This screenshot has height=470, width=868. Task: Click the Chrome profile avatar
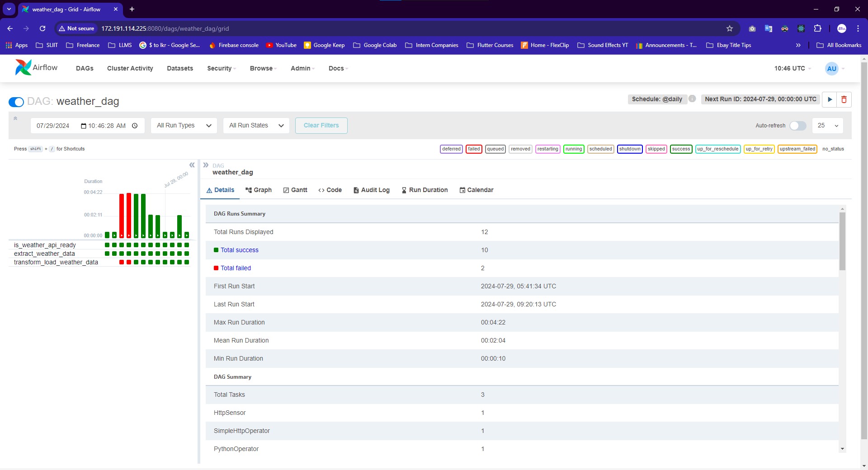[842, 28]
